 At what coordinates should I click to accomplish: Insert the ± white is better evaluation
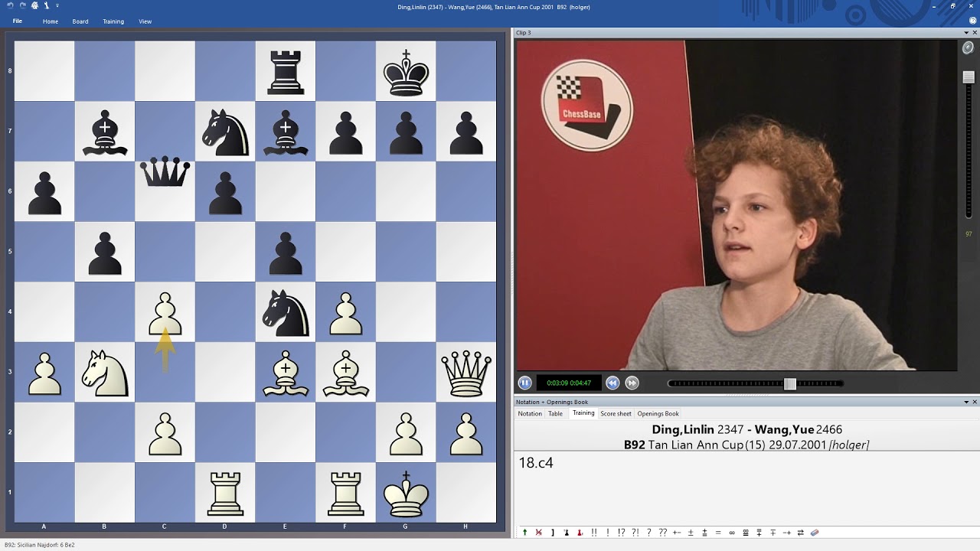click(x=691, y=533)
